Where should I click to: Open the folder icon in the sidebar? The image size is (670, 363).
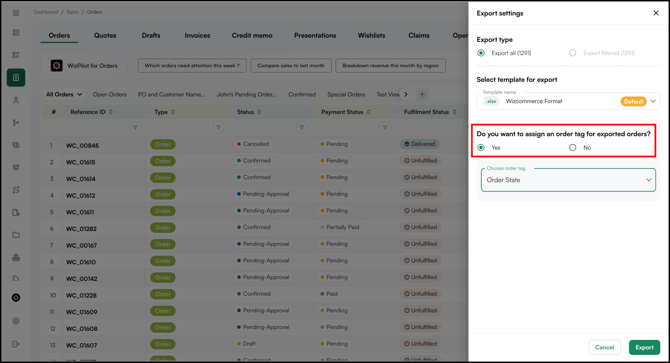tap(16, 235)
